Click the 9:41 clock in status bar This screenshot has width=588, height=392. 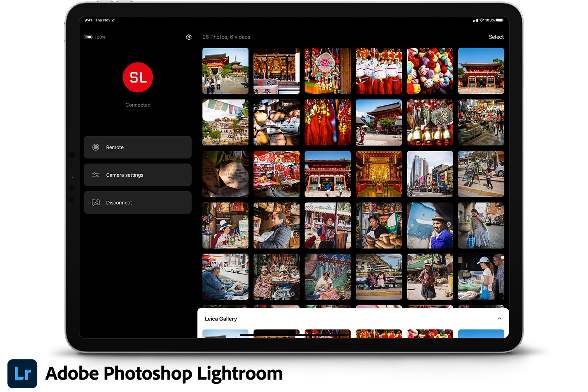click(88, 20)
